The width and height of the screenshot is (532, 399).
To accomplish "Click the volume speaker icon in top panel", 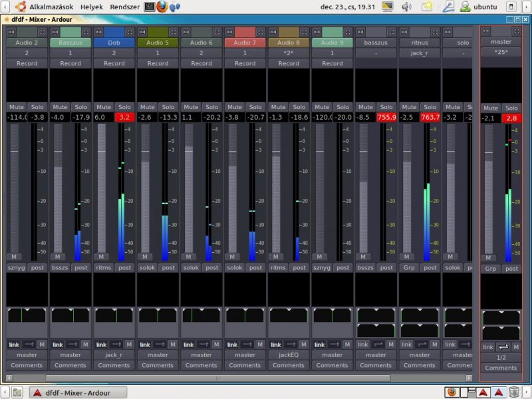I will (406, 7).
